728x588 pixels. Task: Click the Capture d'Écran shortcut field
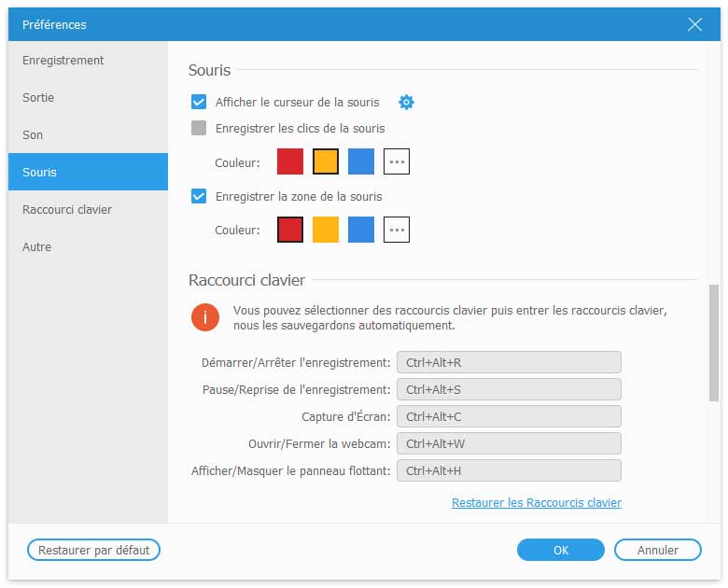509,417
